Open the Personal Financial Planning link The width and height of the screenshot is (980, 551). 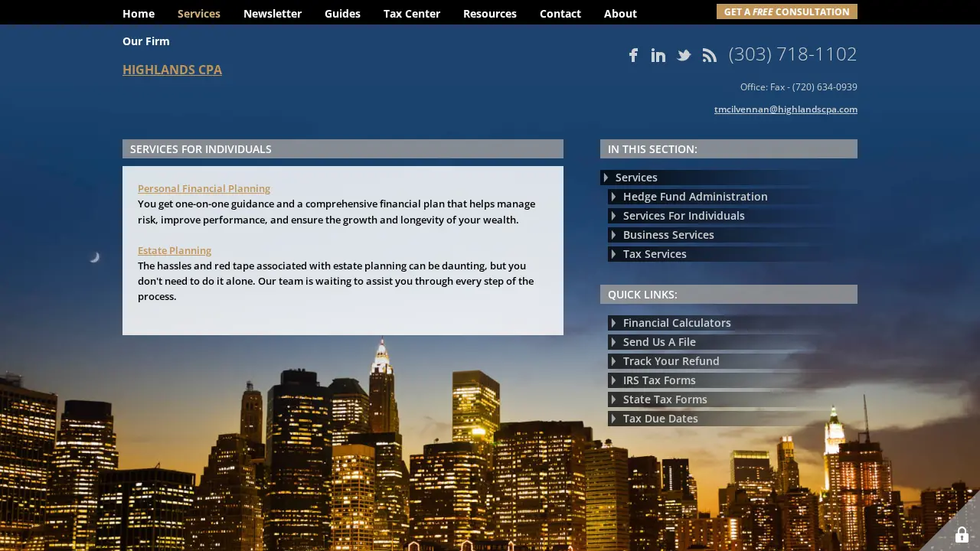pos(204,188)
